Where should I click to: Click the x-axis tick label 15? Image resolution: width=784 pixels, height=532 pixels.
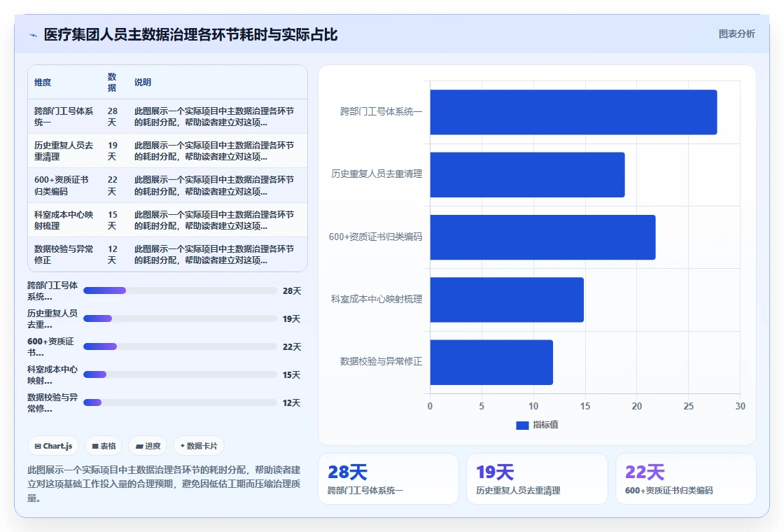(585, 406)
